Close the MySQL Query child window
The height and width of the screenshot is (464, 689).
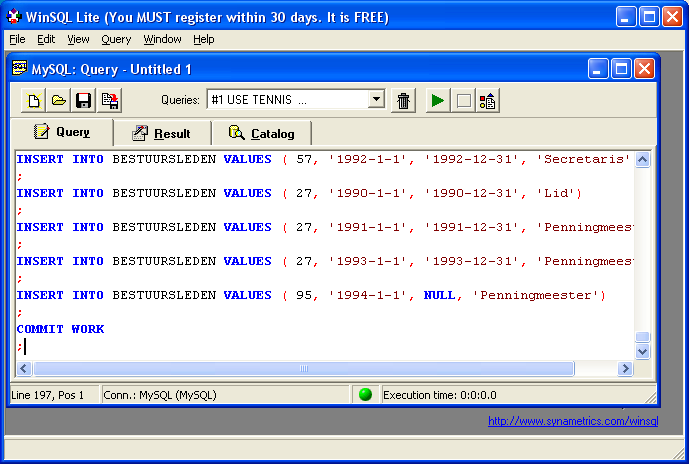644,69
